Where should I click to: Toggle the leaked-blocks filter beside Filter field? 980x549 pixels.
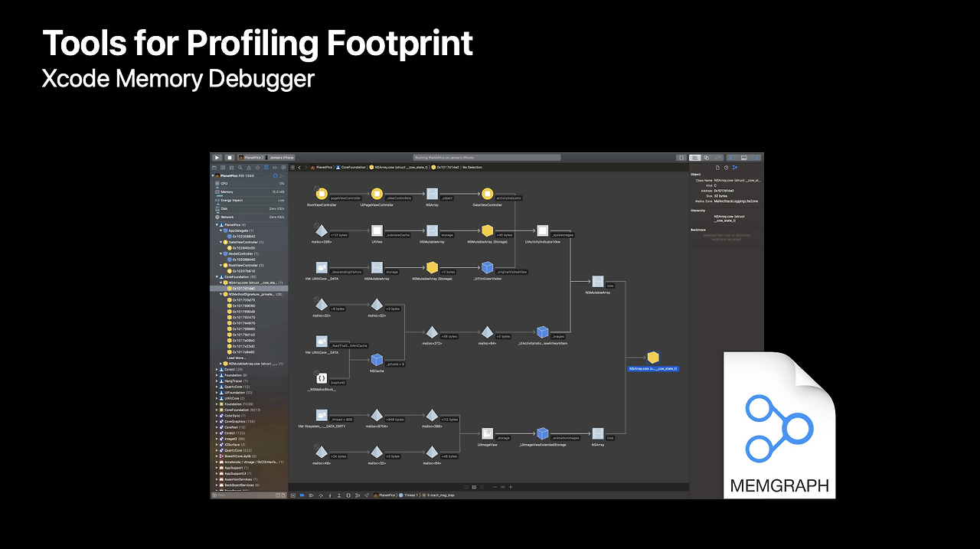(x=278, y=495)
